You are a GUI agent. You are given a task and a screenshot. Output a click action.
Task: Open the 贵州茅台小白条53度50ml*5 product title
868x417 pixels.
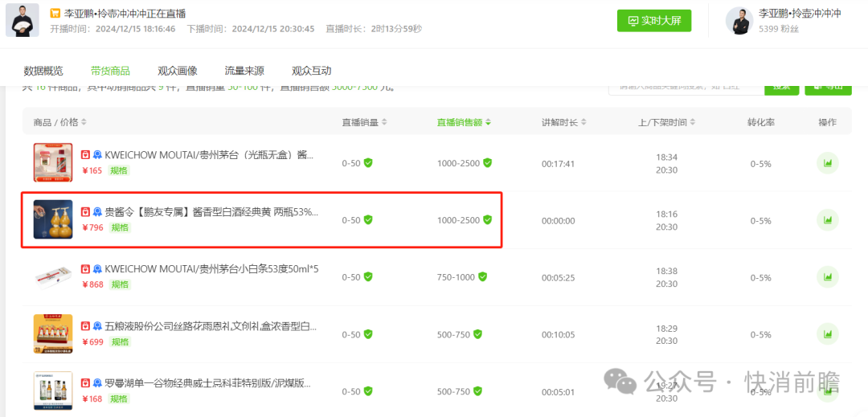click(x=212, y=269)
